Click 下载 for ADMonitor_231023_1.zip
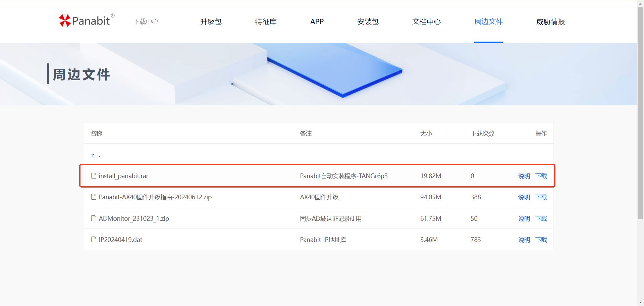This screenshot has height=306, width=644. [541, 218]
